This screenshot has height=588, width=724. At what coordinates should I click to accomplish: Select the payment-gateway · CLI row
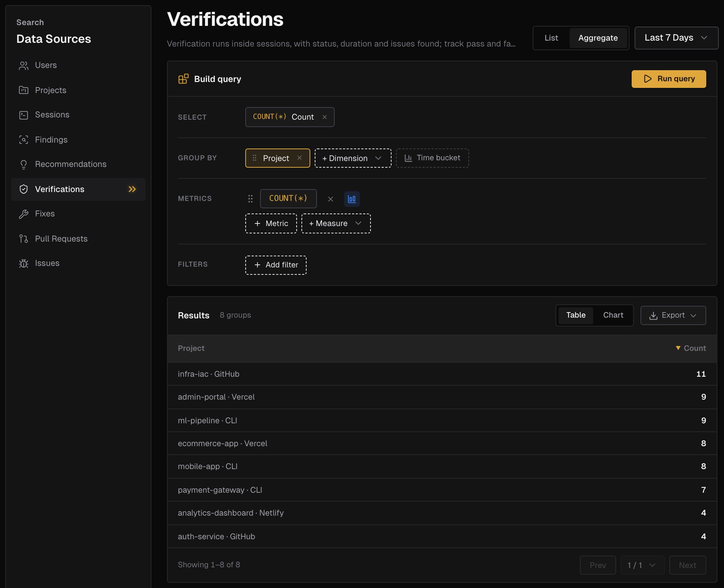[x=442, y=490]
